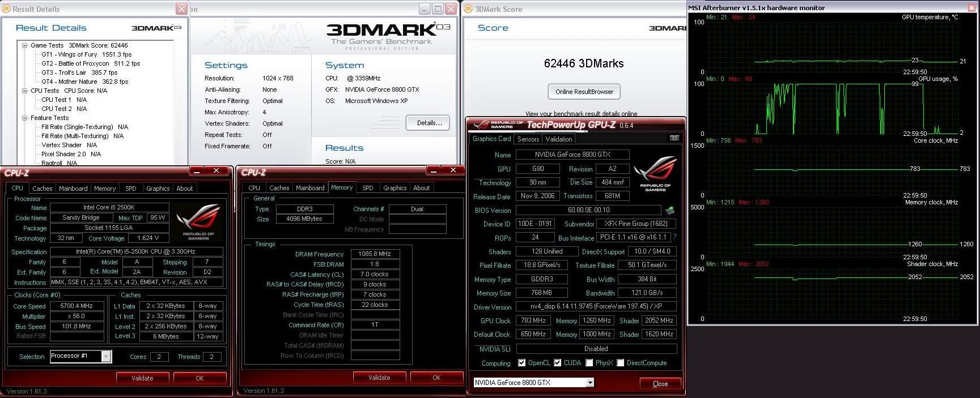Viewport: 980px width, 398px height.
Task: Select GT4 - Mother Nature result row
Action: click(84, 82)
